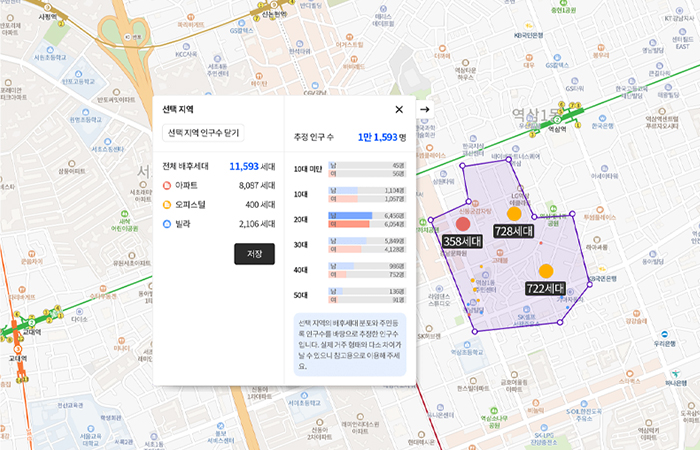Select the blue 빌라 category icon
This screenshot has height=450, width=700.
(x=167, y=224)
